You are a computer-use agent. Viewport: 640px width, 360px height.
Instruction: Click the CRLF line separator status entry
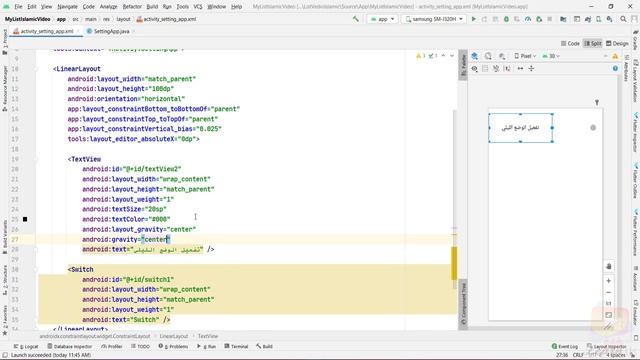point(578,355)
